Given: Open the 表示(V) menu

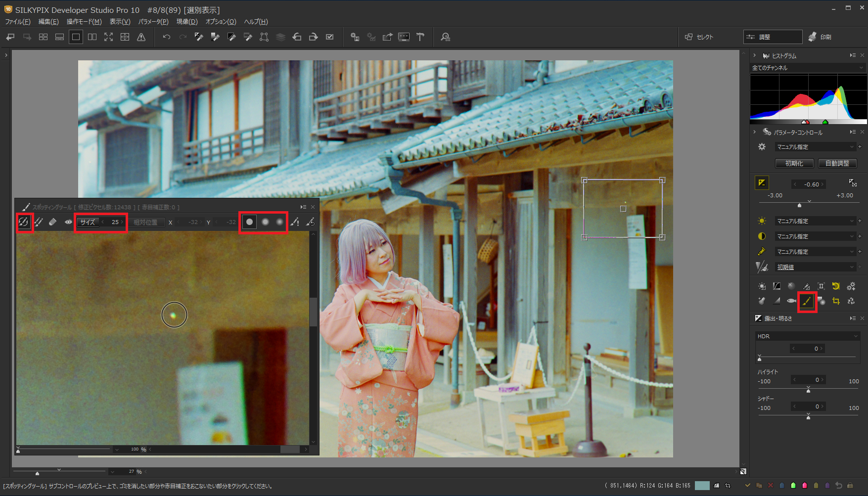Looking at the screenshot, I should click(x=120, y=22).
